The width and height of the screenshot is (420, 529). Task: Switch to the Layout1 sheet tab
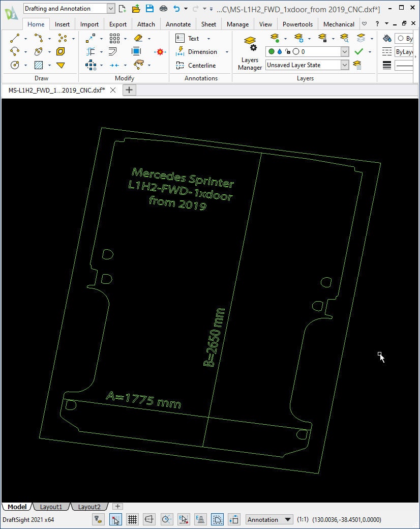click(51, 507)
